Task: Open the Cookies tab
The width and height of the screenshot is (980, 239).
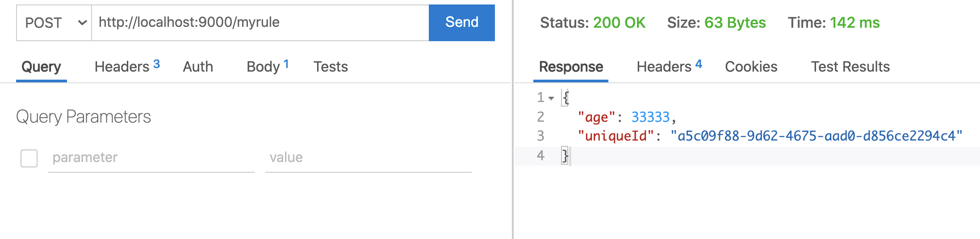Action: (751, 67)
